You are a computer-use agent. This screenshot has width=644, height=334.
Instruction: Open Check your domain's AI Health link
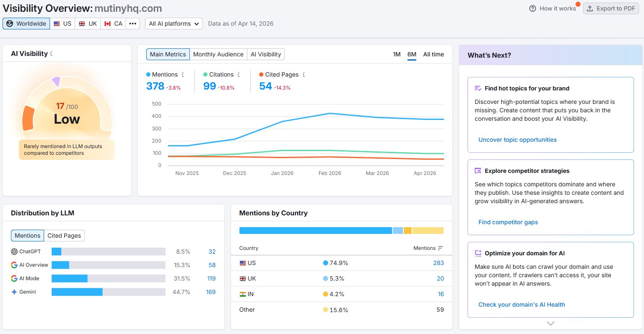click(522, 305)
